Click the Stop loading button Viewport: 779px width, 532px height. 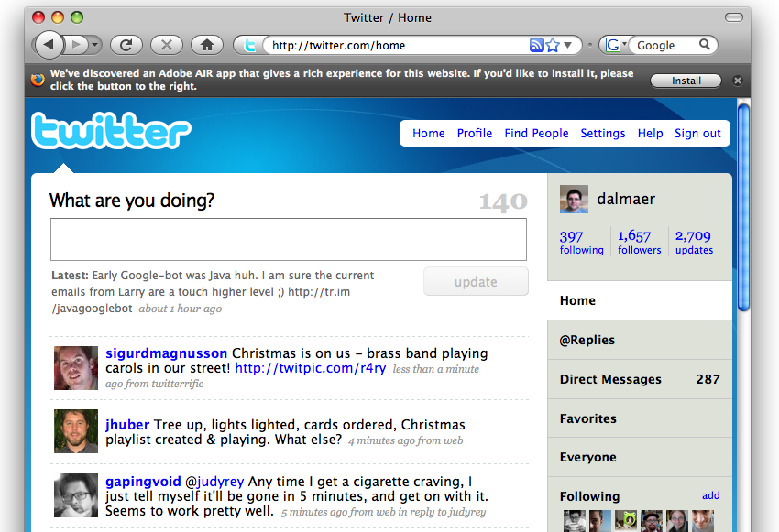click(x=166, y=44)
